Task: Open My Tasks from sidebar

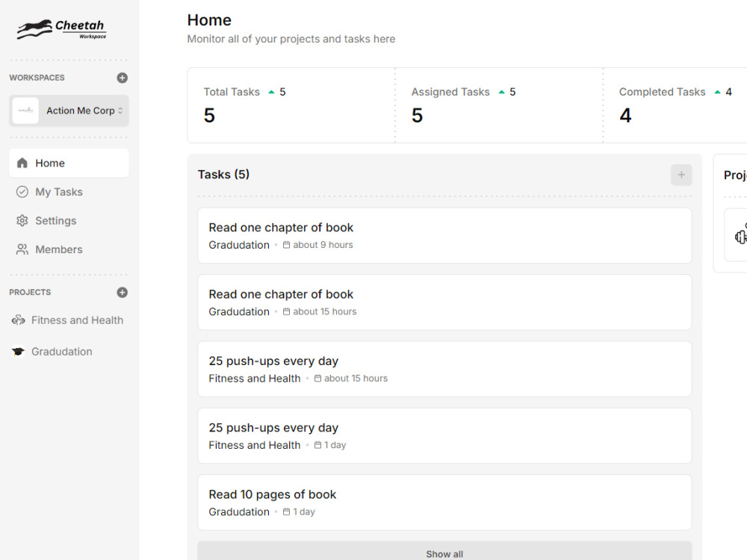Action: (x=69, y=192)
